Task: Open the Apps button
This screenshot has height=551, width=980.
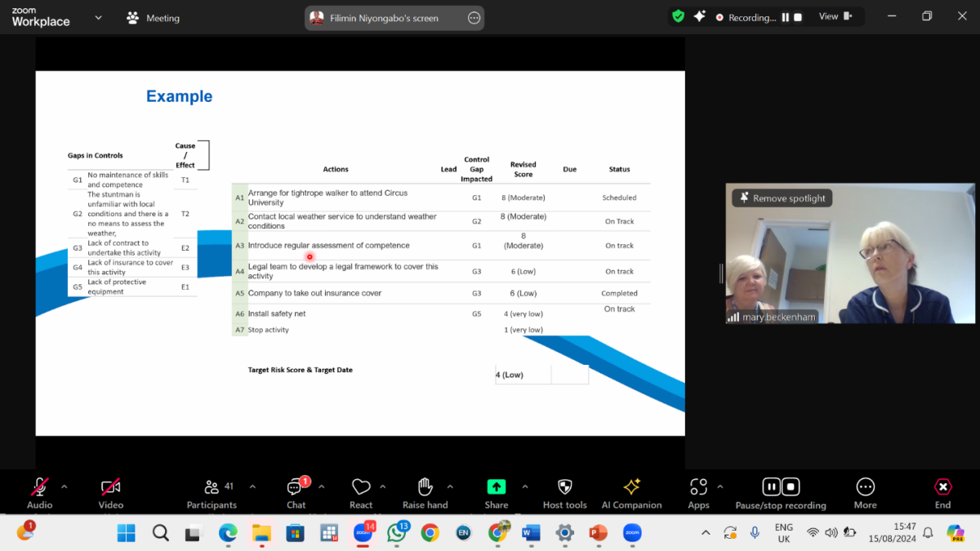Action: pos(698,493)
